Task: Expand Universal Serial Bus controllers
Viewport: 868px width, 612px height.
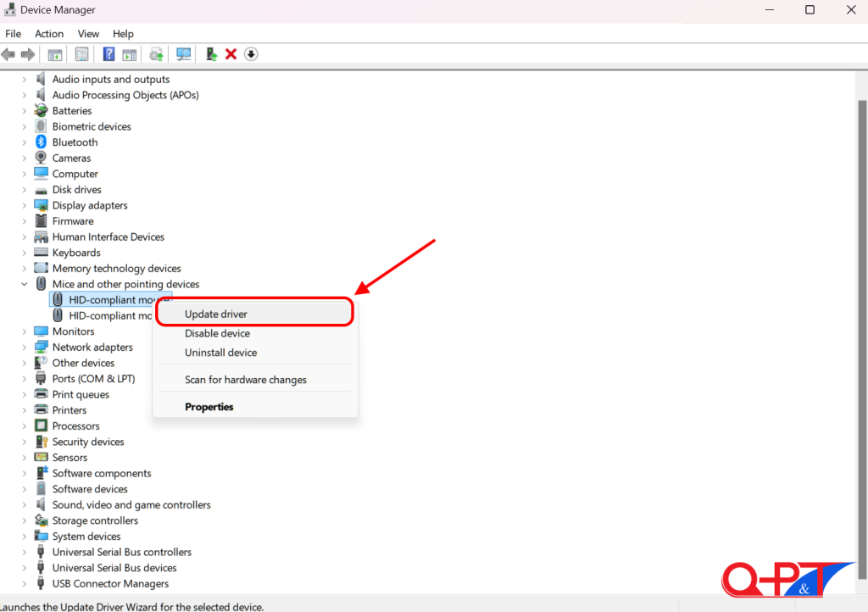Action: 25,553
